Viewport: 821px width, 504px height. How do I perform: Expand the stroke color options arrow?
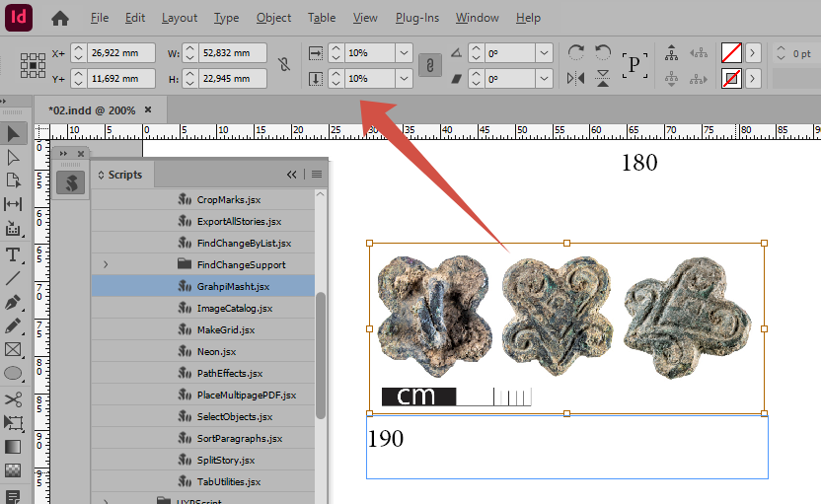(752, 79)
